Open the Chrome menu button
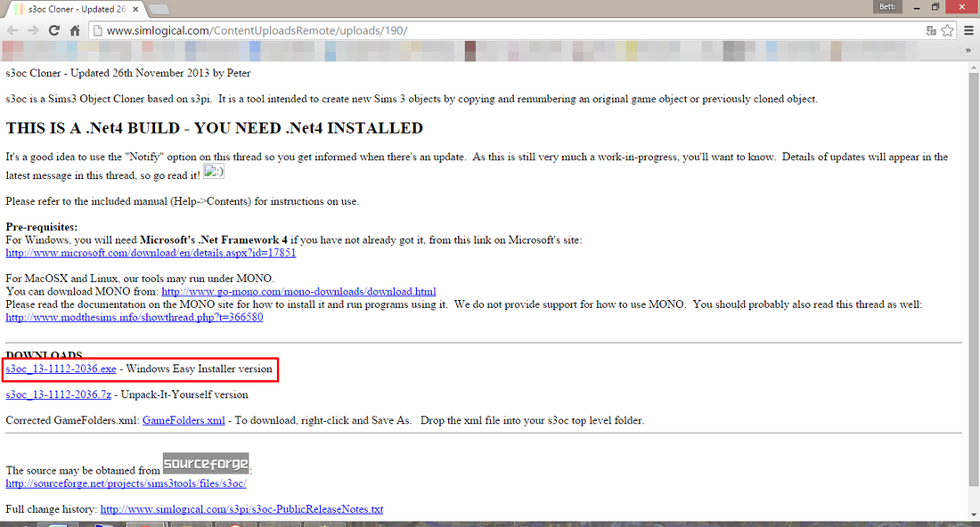This screenshot has height=527, width=980. [x=968, y=30]
